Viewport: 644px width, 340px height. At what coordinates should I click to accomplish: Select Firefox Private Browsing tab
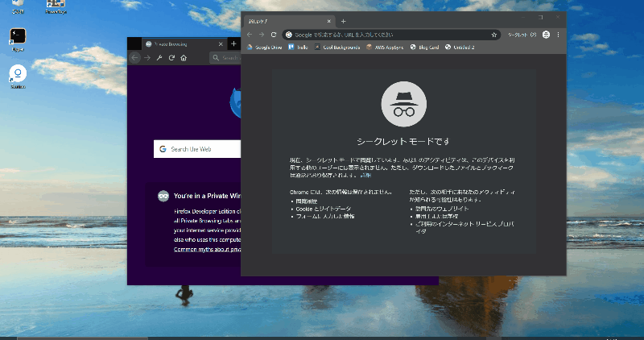point(184,44)
